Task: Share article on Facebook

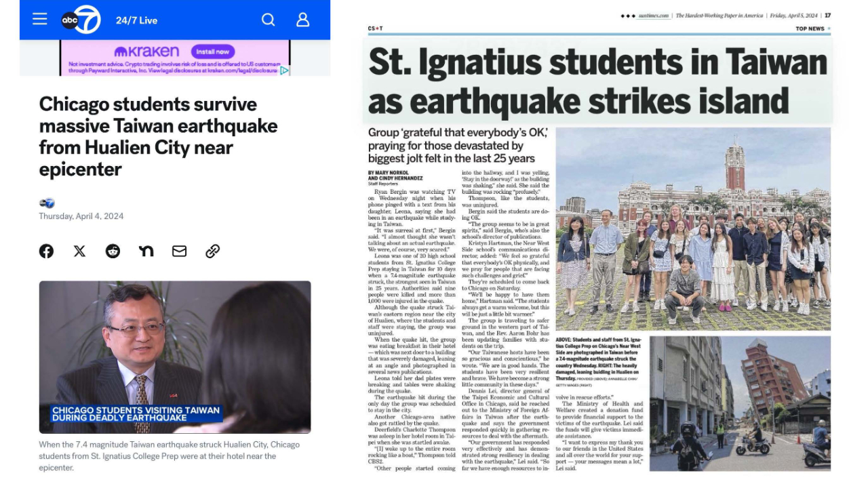Action: [46, 251]
